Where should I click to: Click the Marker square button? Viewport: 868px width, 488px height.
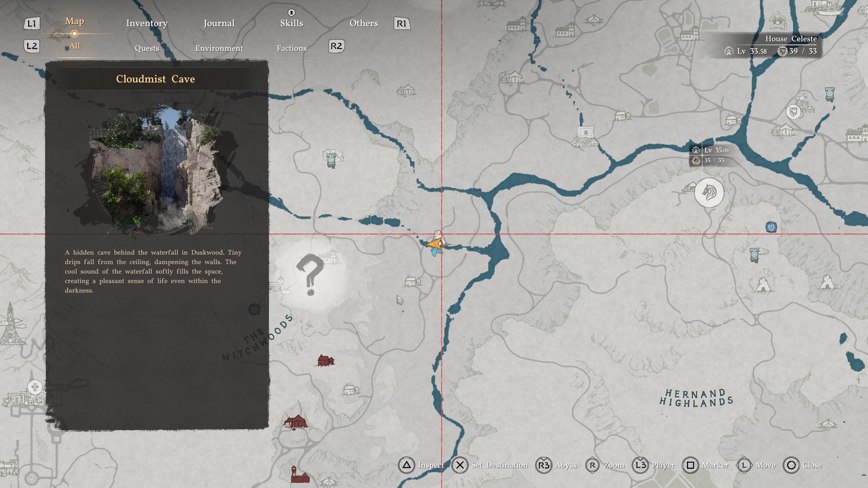[690, 465]
